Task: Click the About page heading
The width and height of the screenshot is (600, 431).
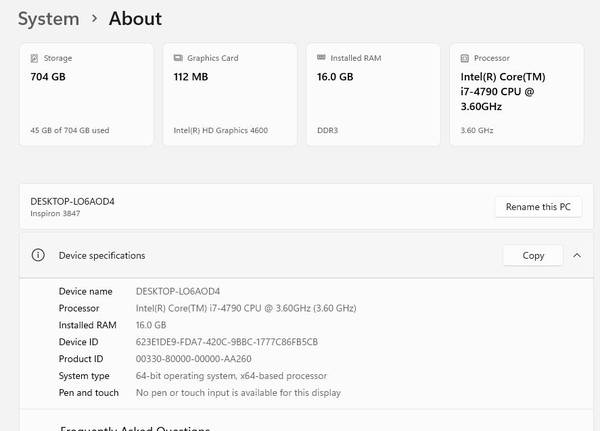Action: click(x=135, y=18)
